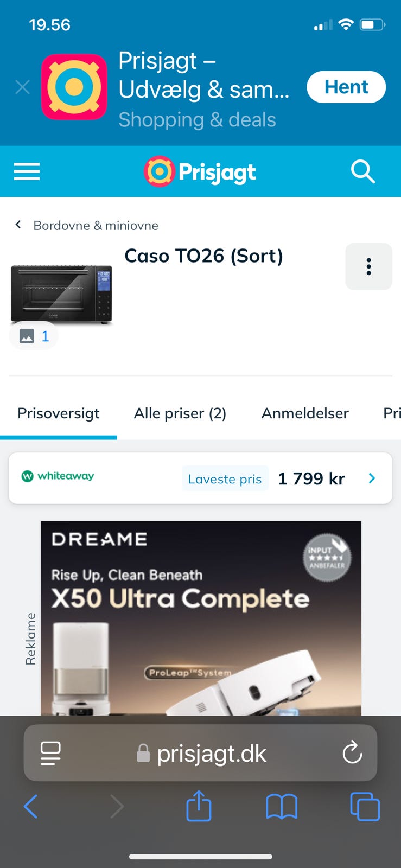Image resolution: width=401 pixels, height=868 pixels.
Task: Reload the prisjagt.dk page
Action: [x=352, y=752]
